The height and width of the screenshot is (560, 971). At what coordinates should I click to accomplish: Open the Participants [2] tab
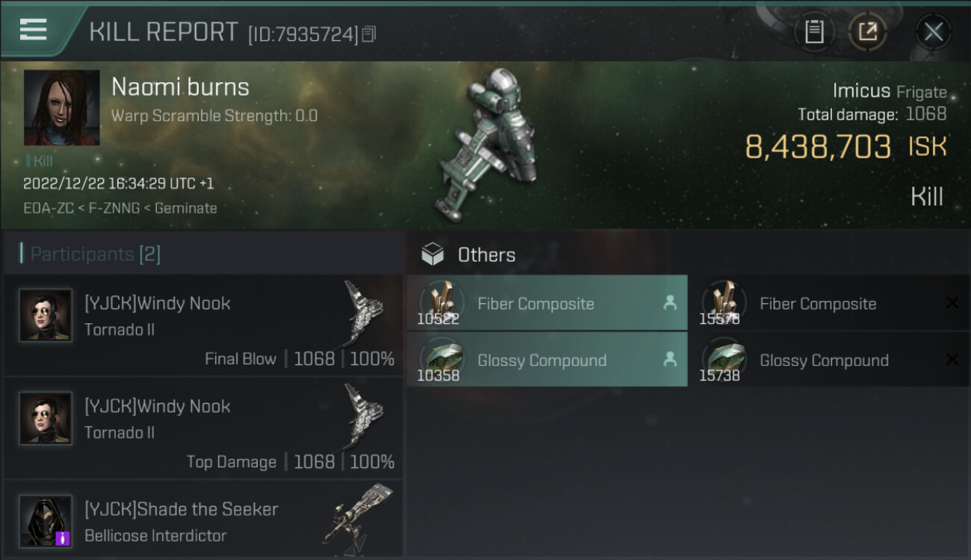(95, 254)
